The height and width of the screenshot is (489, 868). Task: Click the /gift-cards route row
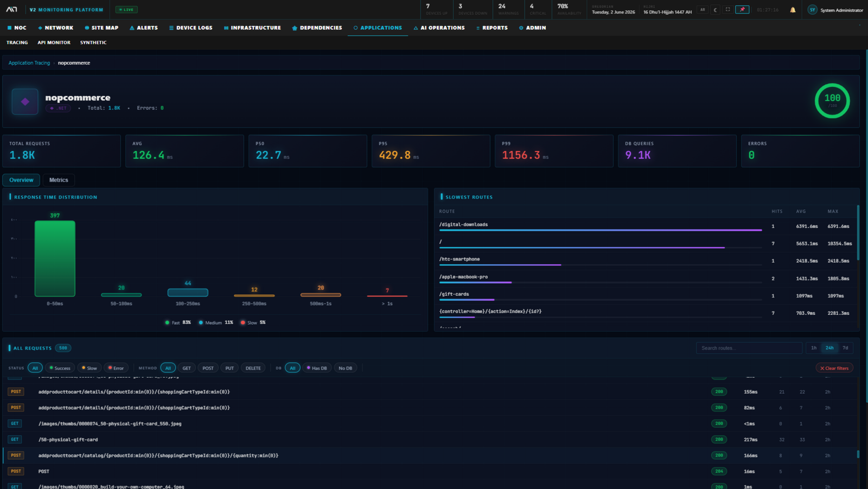click(x=646, y=296)
